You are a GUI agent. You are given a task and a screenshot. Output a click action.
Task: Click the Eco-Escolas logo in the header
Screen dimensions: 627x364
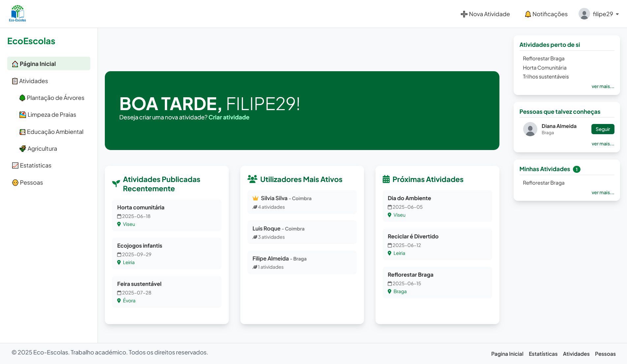(x=17, y=14)
